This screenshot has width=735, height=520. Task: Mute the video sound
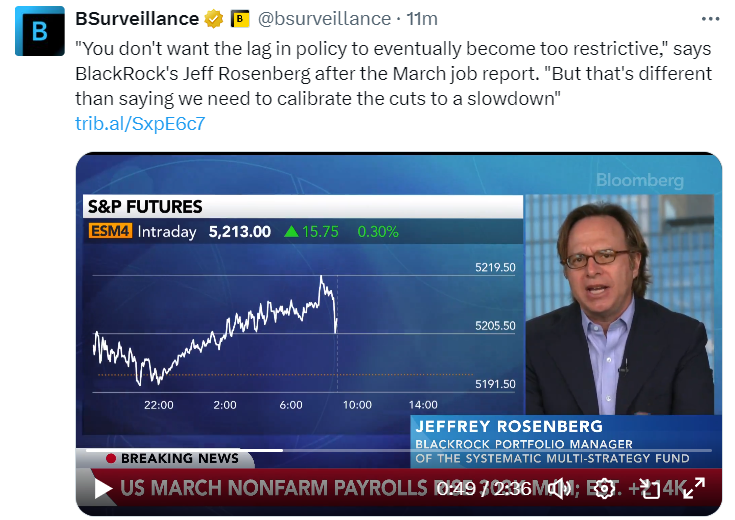560,489
